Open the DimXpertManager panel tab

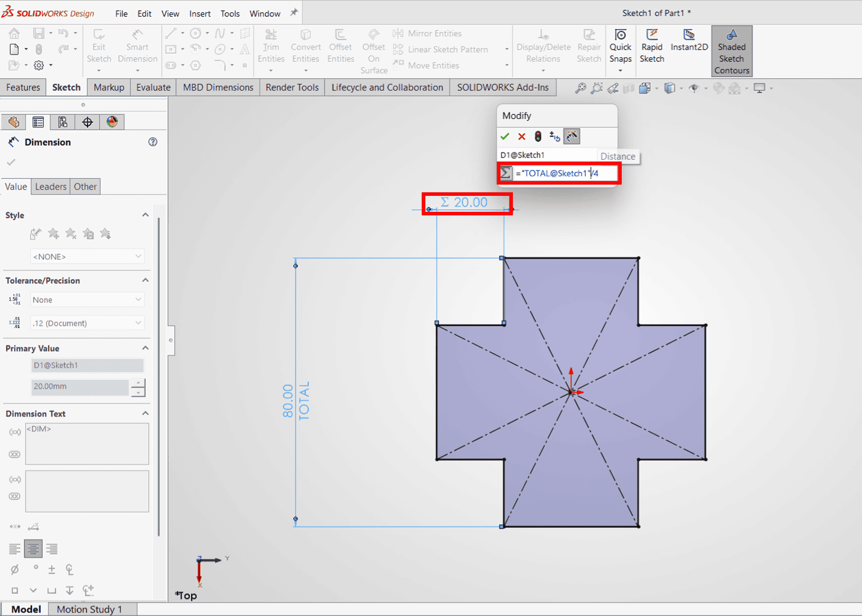pos(88,122)
